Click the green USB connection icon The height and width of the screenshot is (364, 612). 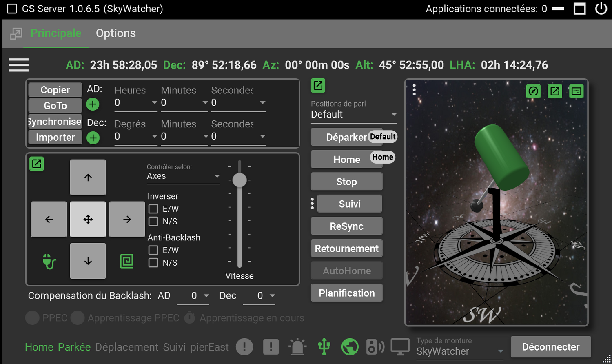[324, 347]
